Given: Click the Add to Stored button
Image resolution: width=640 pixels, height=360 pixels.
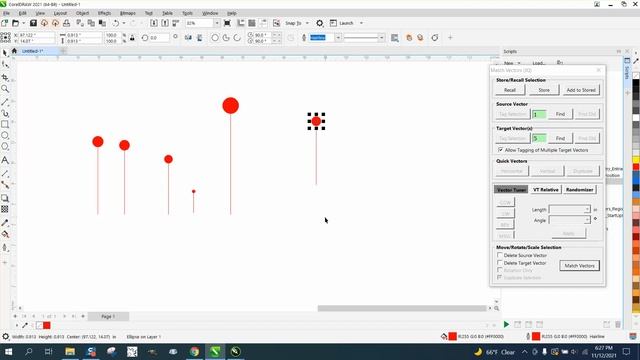Looking at the screenshot, I should tap(581, 90).
